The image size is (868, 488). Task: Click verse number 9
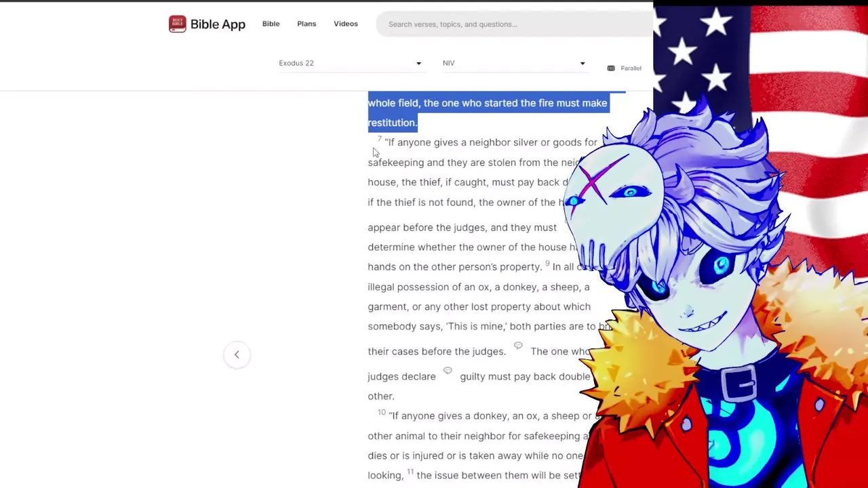[547, 264]
